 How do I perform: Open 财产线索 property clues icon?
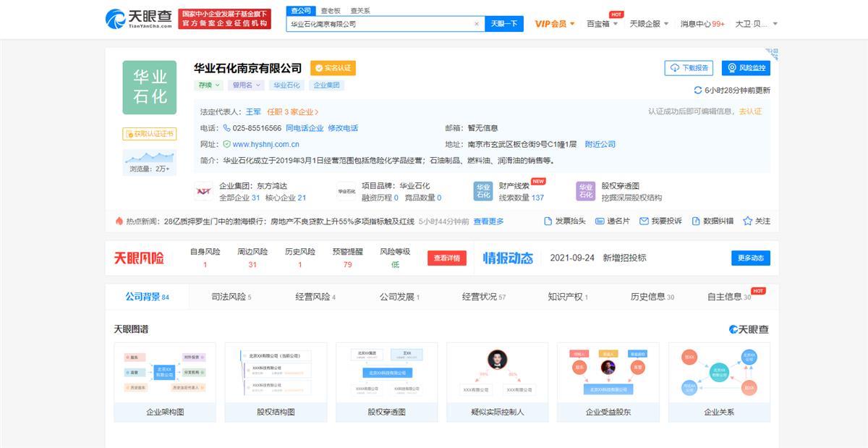click(483, 191)
